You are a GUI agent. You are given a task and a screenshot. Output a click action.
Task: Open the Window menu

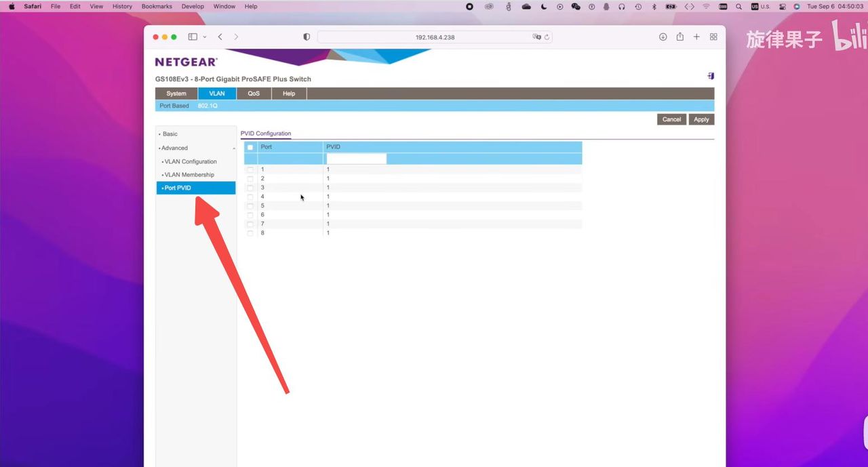point(224,6)
